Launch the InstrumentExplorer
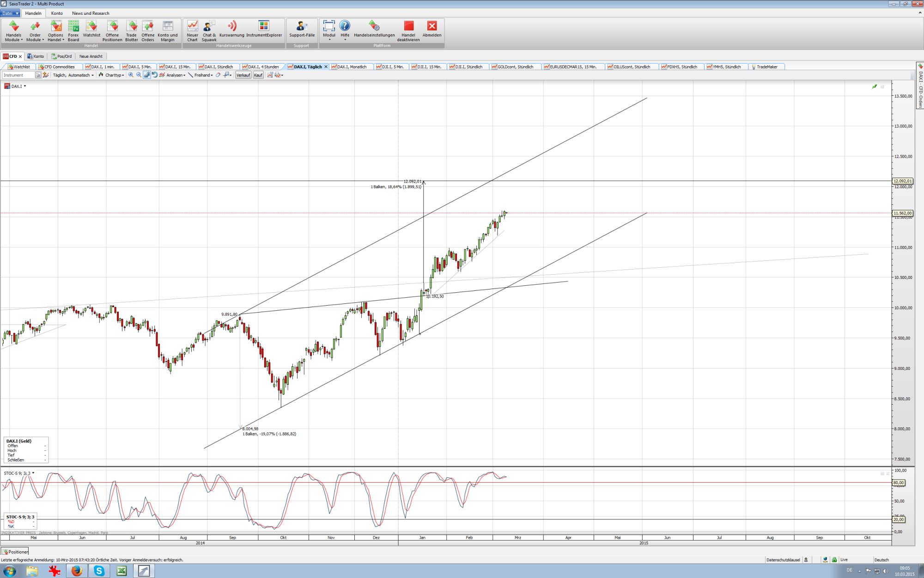The height and width of the screenshot is (578, 924). click(263, 30)
